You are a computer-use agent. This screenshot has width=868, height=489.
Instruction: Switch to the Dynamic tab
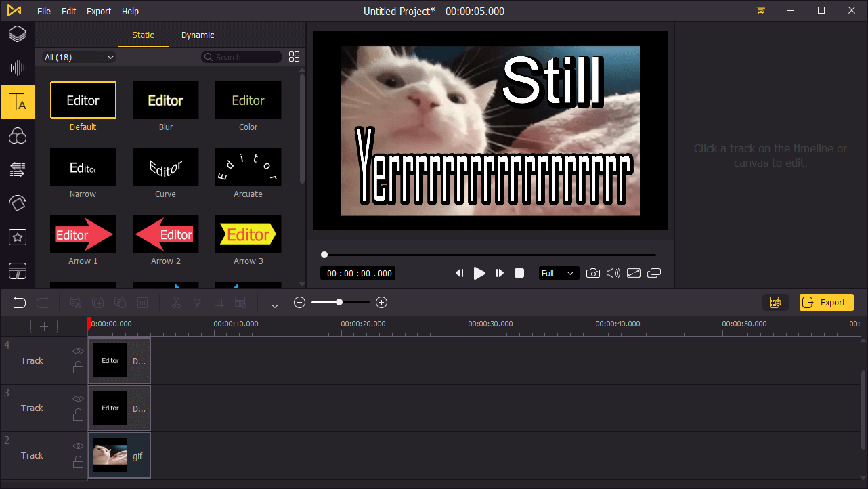click(198, 35)
